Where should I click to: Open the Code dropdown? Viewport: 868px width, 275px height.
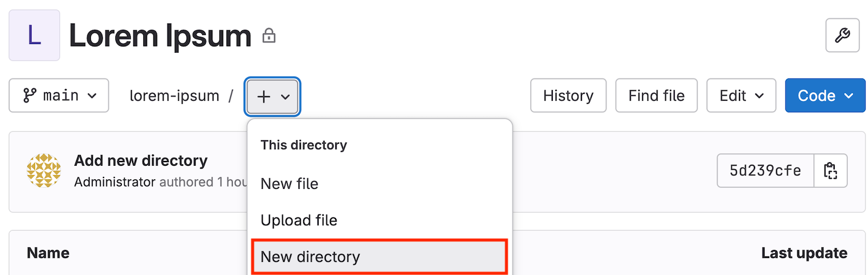tap(825, 96)
